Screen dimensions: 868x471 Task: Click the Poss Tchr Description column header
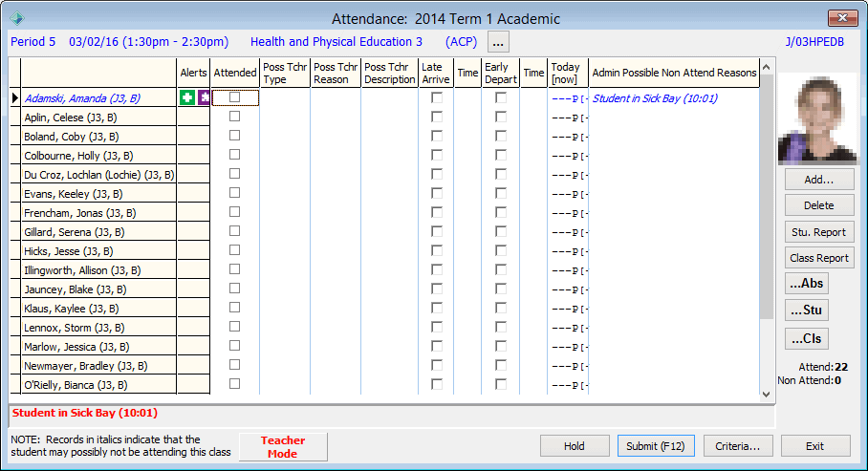pyautogui.click(x=390, y=73)
